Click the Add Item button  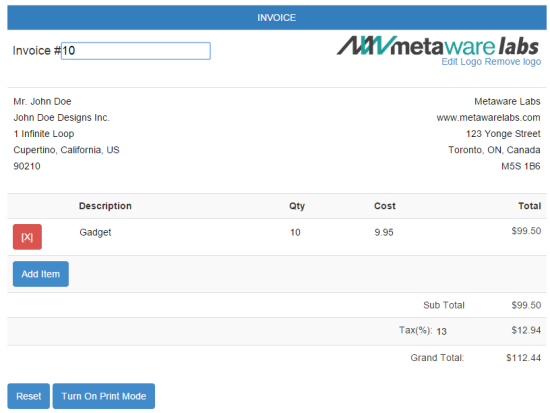(41, 274)
